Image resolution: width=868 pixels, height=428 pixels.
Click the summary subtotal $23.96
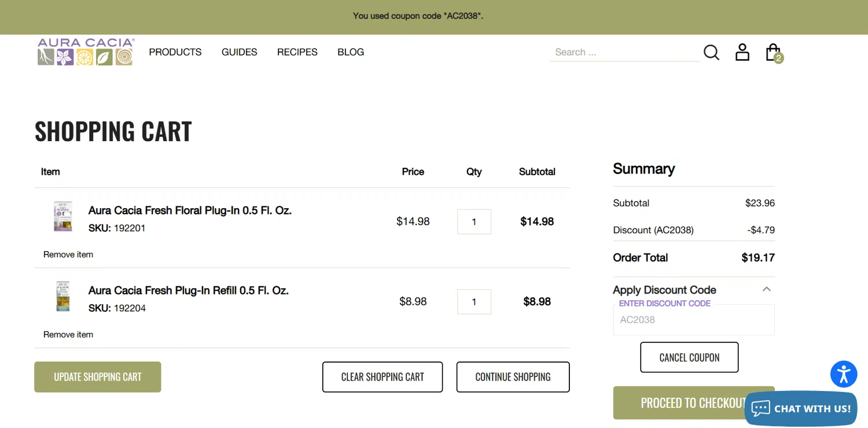[x=760, y=203]
